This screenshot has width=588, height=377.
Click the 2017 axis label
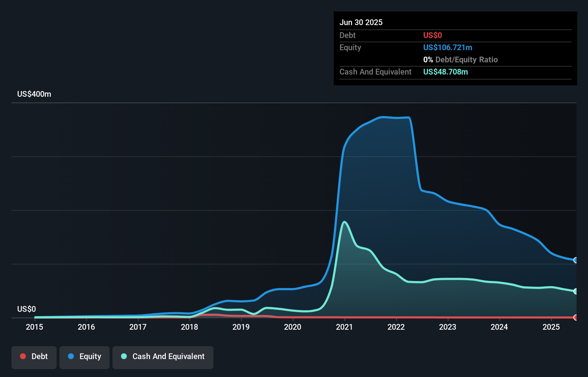pos(138,327)
